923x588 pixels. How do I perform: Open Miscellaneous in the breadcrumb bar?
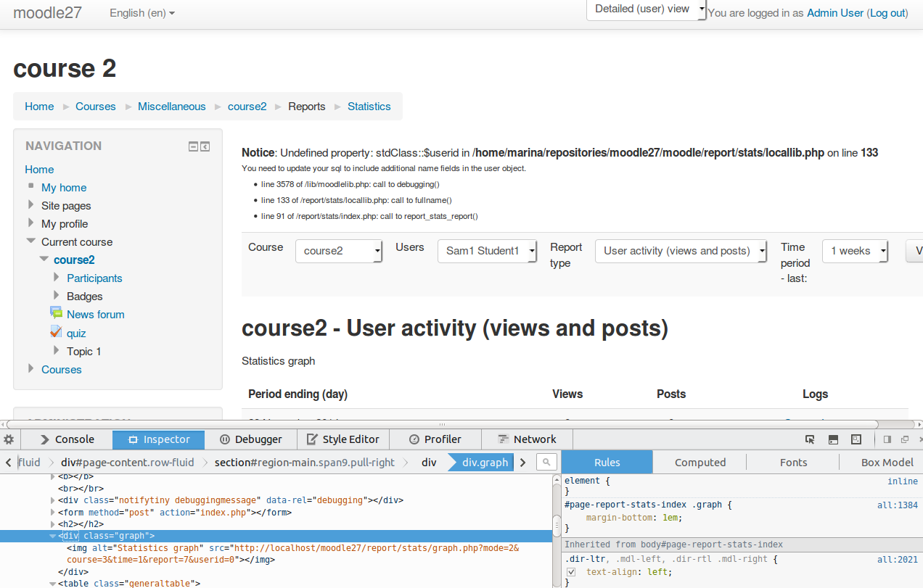click(x=172, y=107)
